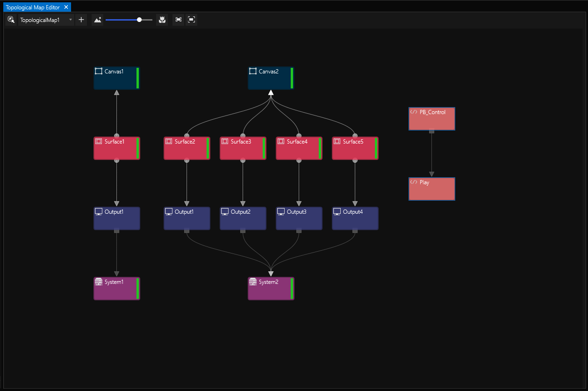Click the smaller frame fit-view icon
The image size is (588, 391).
179,20
